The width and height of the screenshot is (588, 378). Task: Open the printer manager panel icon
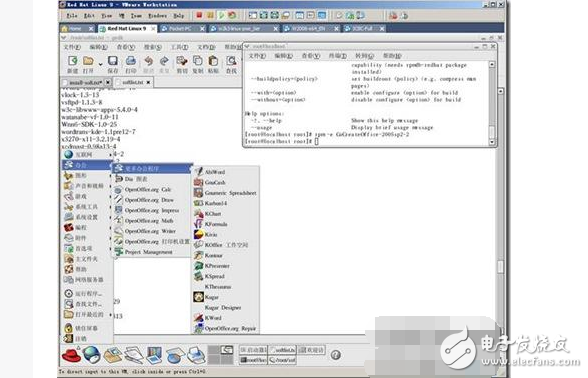[x=195, y=355]
